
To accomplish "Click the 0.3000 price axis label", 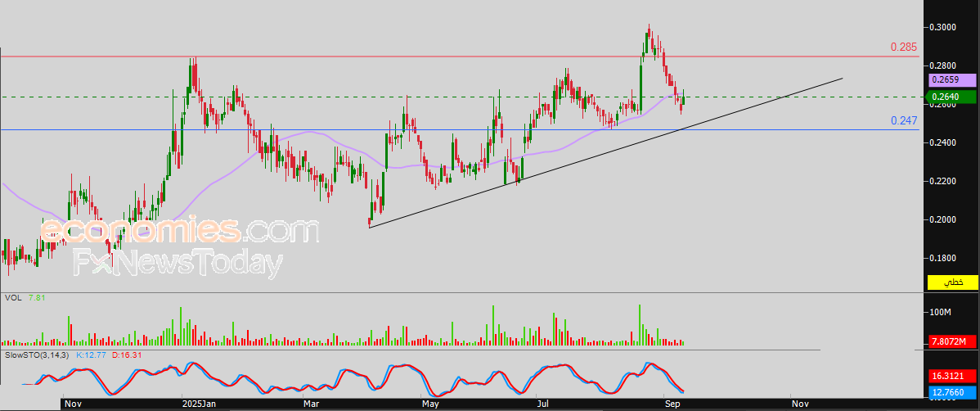I will click(x=943, y=28).
